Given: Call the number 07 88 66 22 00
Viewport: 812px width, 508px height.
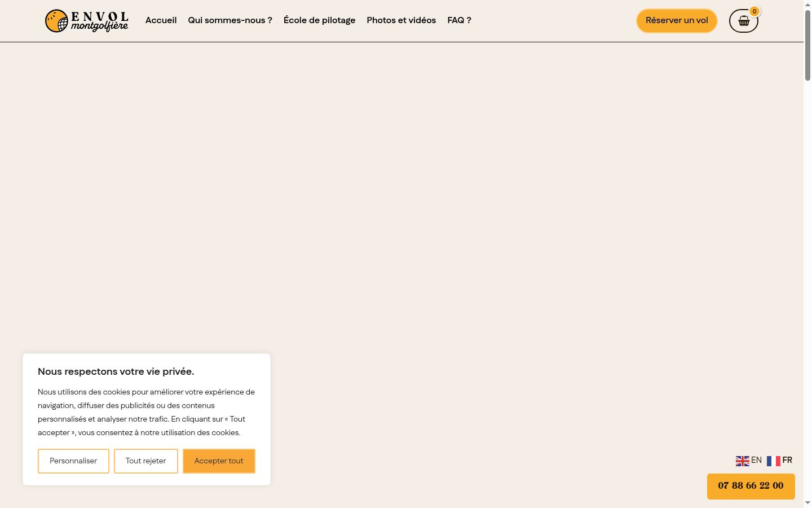Looking at the screenshot, I should click(x=751, y=486).
